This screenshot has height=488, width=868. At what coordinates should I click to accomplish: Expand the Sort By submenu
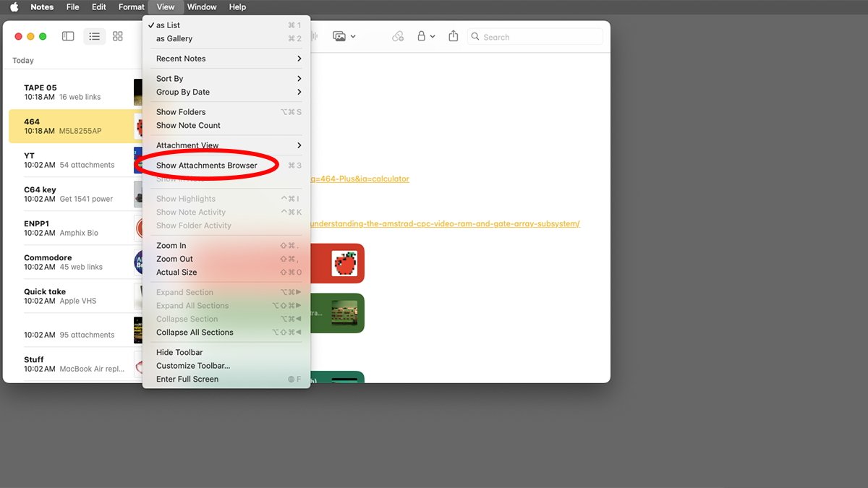point(226,79)
